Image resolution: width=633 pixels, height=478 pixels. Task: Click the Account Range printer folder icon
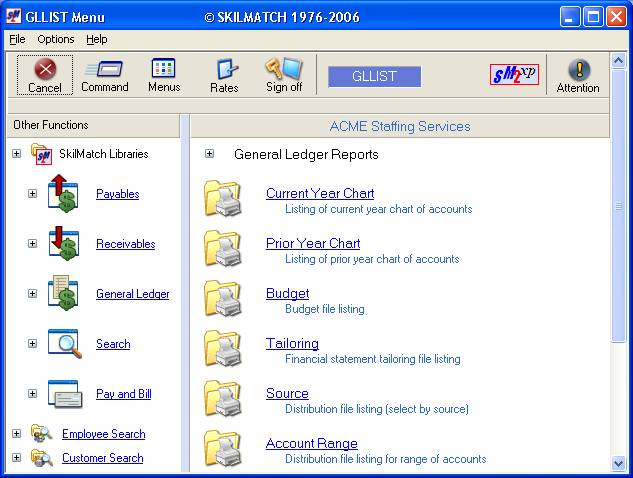(223, 448)
